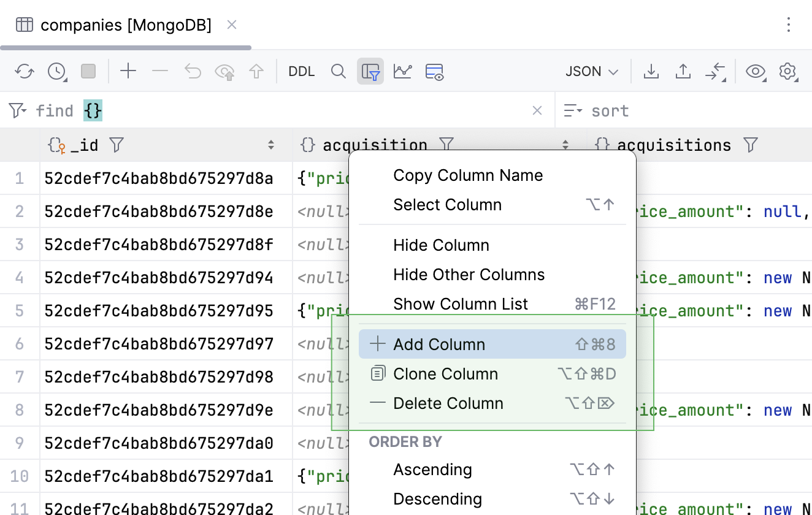Delete the selected row with the minus icon

click(x=159, y=71)
